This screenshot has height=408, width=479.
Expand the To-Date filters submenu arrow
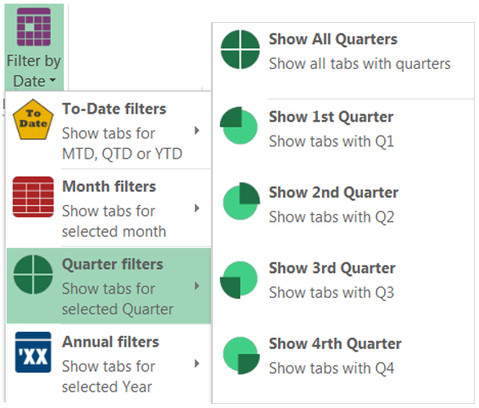(x=197, y=130)
